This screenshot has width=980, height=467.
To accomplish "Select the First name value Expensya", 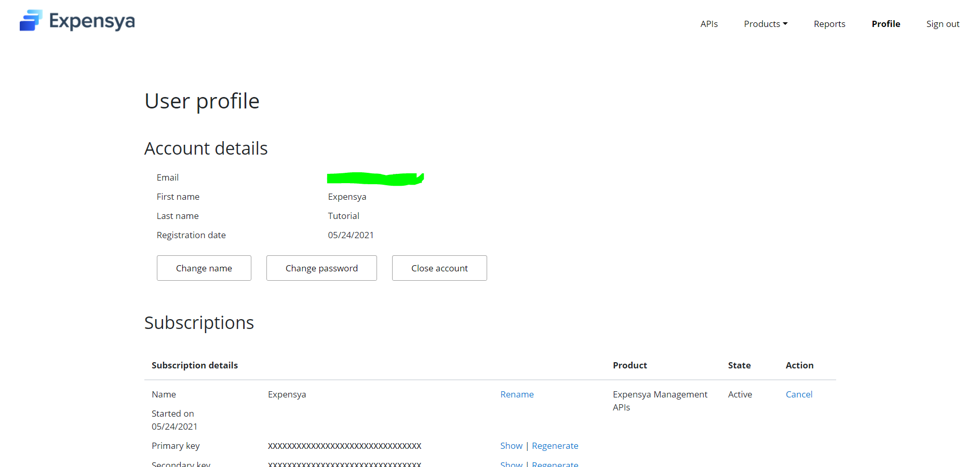I will click(347, 197).
